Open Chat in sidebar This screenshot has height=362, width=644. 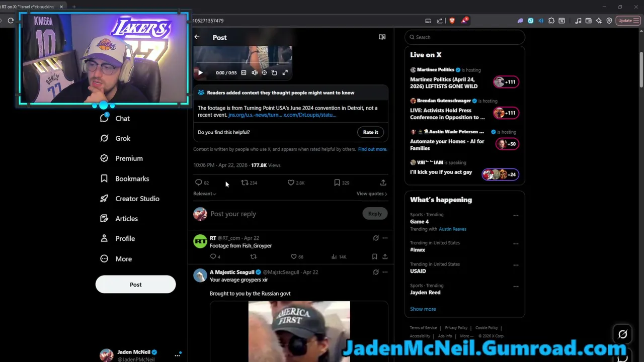coord(115,118)
